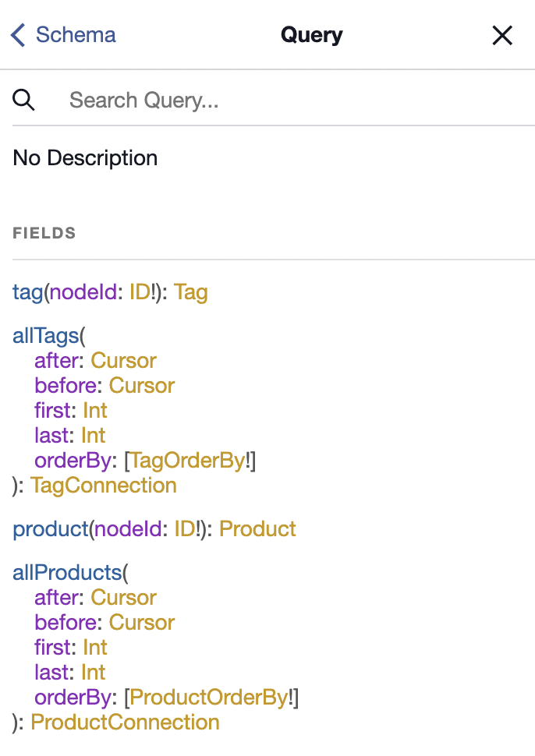The height and width of the screenshot is (756, 535).
Task: Click the back chevron to return to Schema
Action: coord(17,34)
